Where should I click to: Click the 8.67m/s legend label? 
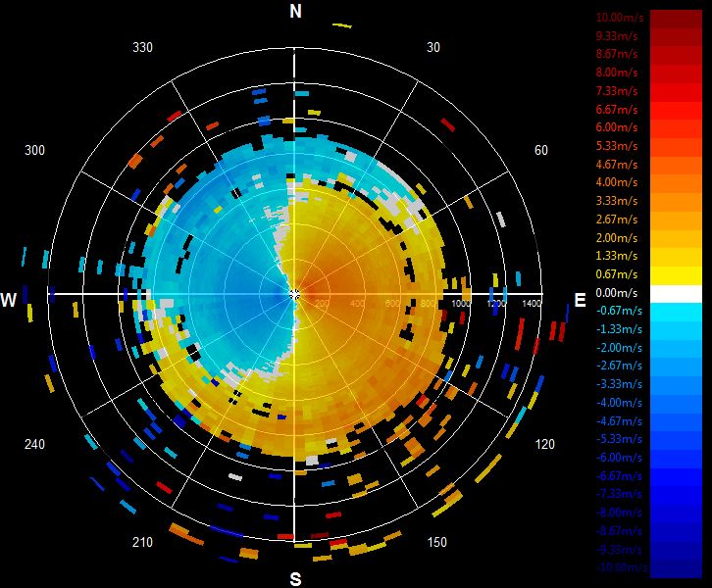(617, 54)
